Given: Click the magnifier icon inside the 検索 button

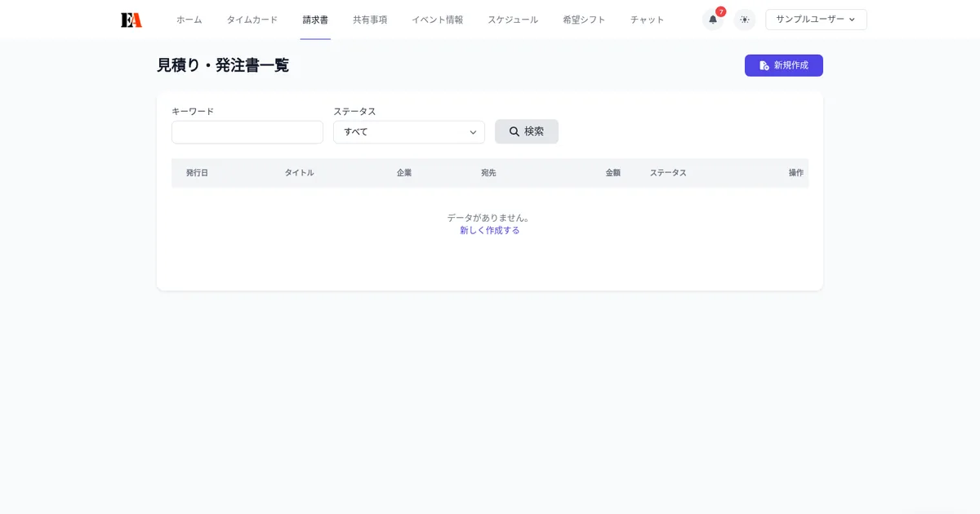Looking at the screenshot, I should point(514,131).
